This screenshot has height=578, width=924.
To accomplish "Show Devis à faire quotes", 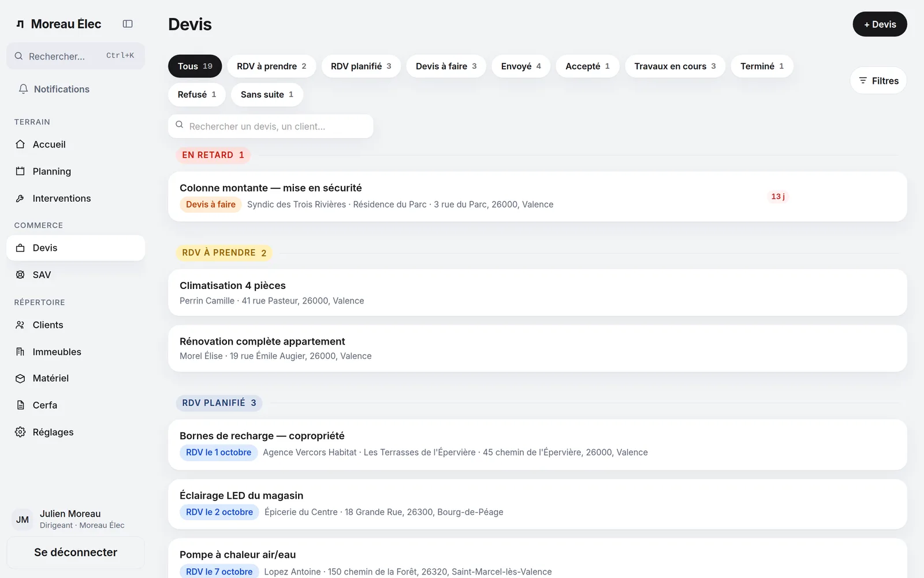I will pyautogui.click(x=446, y=66).
